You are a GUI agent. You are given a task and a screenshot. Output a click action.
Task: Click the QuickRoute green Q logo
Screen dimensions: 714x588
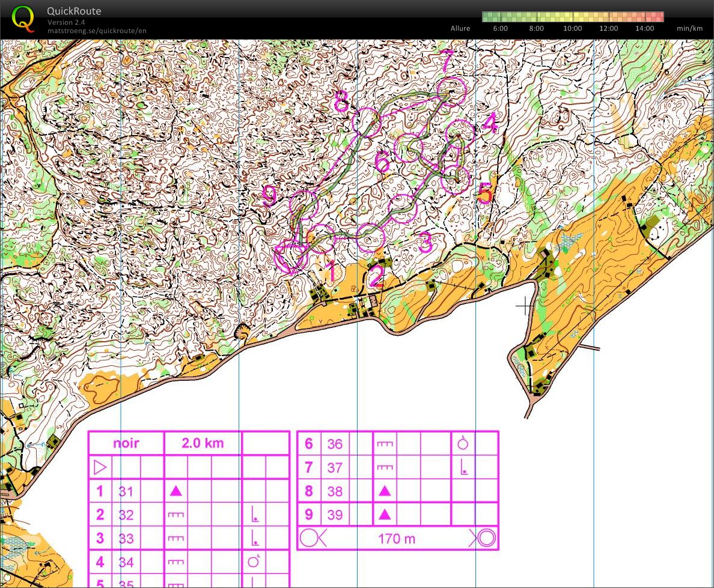23,18
